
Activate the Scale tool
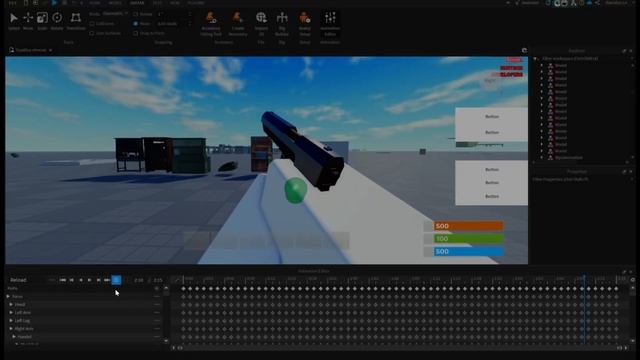pyautogui.click(x=42, y=21)
